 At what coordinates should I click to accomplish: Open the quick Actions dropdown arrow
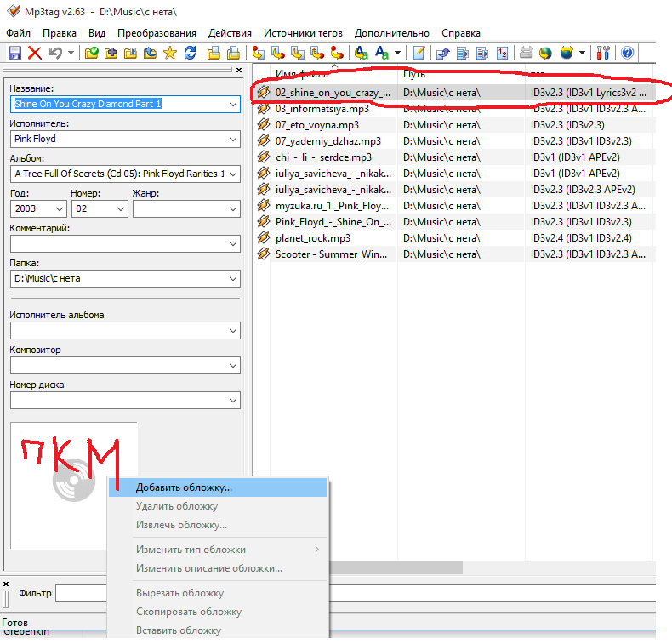tap(398, 53)
